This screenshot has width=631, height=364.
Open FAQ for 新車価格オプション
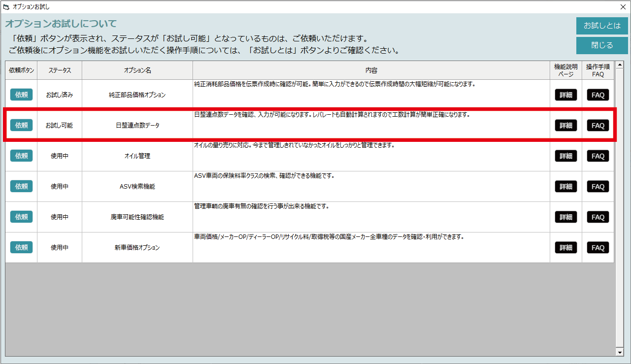click(598, 248)
